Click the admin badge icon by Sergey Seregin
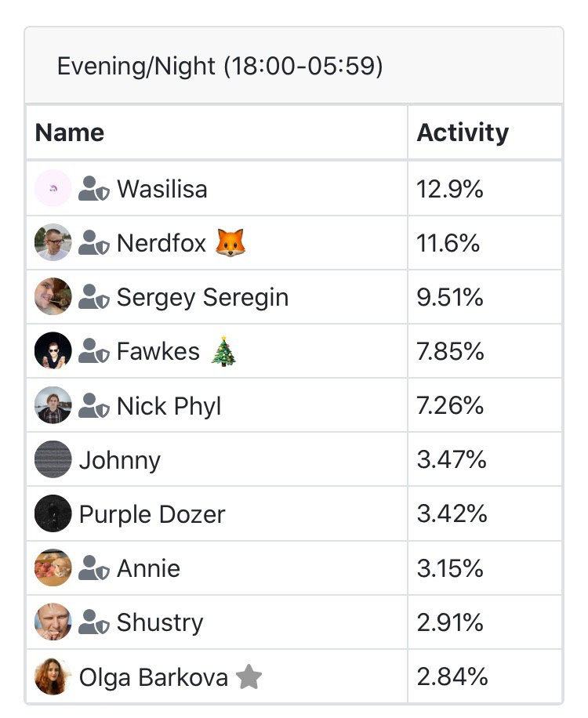The image size is (588, 718). [94, 297]
